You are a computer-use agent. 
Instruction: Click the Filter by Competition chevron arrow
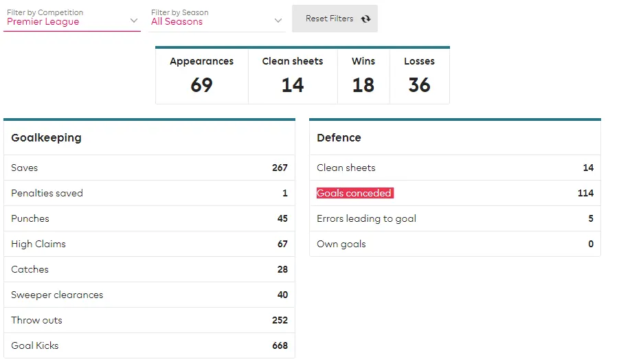(134, 21)
